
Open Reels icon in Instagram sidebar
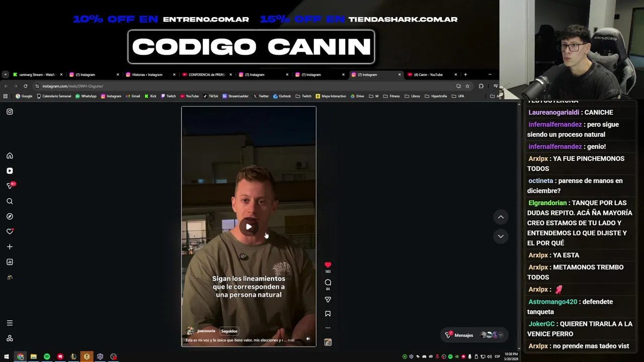[10, 171]
